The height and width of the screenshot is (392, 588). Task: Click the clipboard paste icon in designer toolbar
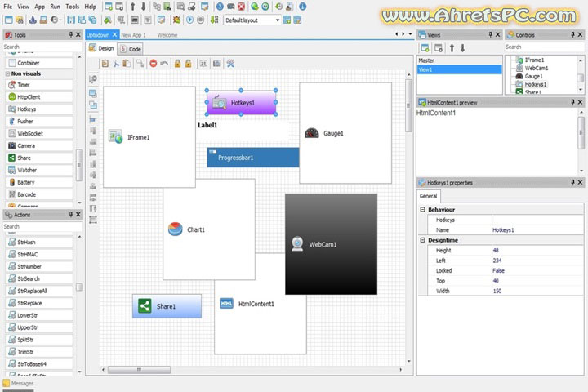click(127, 64)
